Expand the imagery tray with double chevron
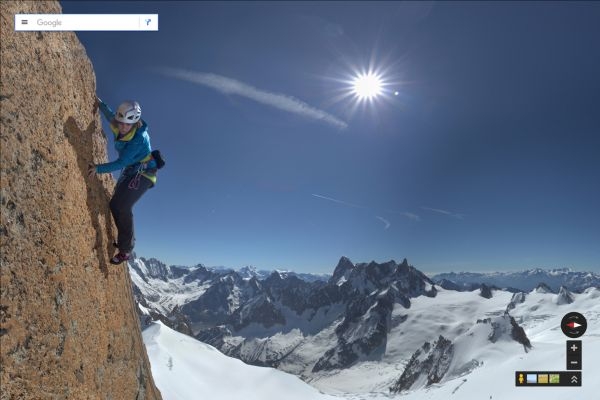Screen dimensions: 600x400 coord(574,379)
